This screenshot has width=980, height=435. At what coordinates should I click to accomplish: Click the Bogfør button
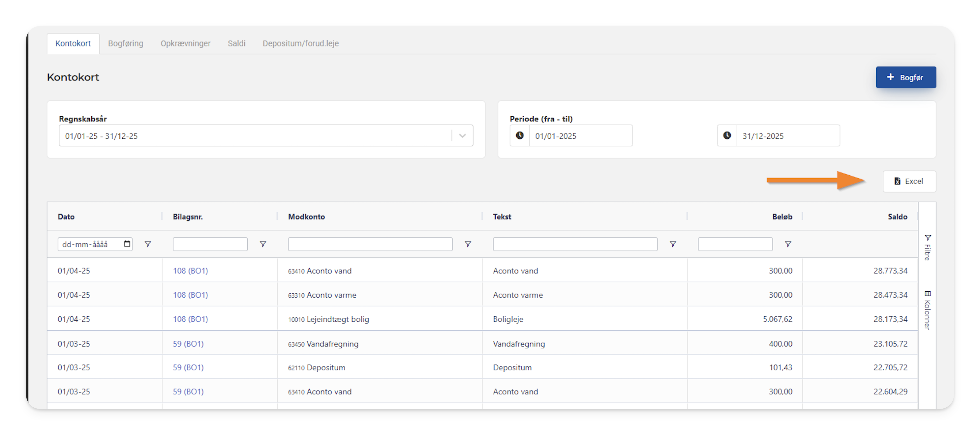coord(905,77)
